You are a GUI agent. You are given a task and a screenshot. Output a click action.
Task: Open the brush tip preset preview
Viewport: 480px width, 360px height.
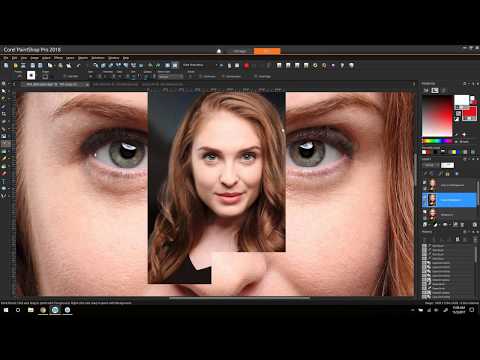(31, 76)
